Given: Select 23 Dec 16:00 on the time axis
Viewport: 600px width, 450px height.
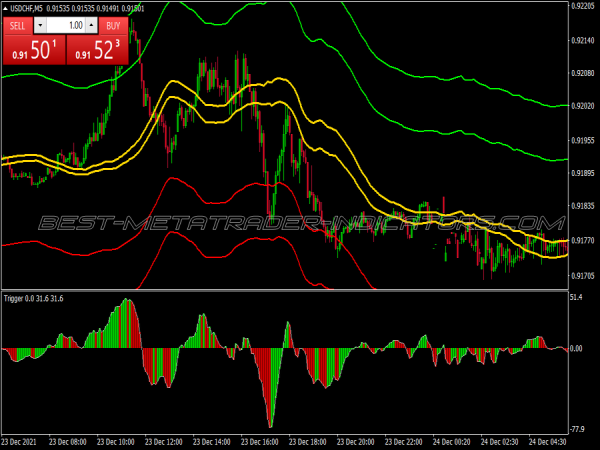Looking at the screenshot, I should point(265,441).
